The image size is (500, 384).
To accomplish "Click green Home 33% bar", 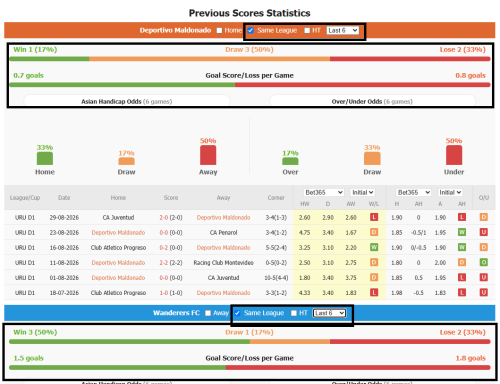I will (x=45, y=158).
